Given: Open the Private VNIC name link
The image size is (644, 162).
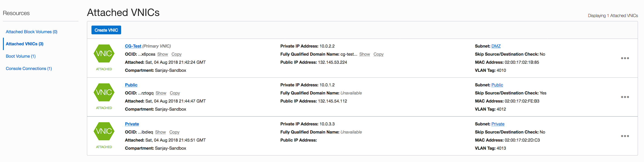Looking at the screenshot, I should (132, 124).
